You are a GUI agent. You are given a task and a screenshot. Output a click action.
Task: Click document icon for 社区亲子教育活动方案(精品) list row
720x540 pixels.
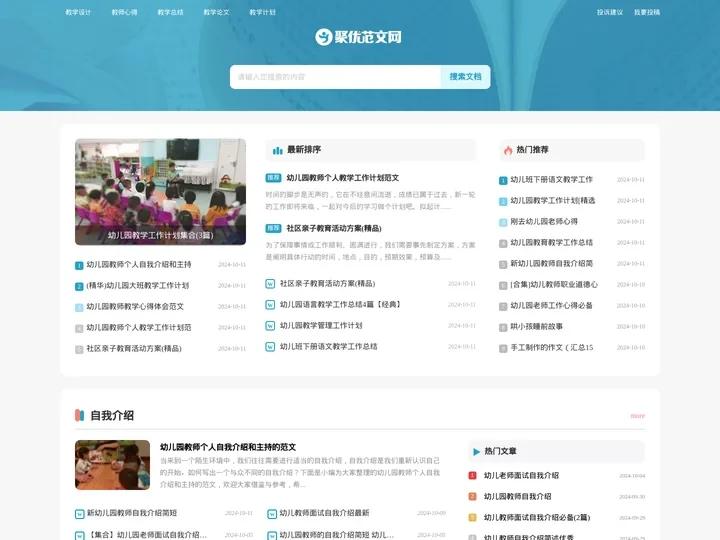(270, 284)
